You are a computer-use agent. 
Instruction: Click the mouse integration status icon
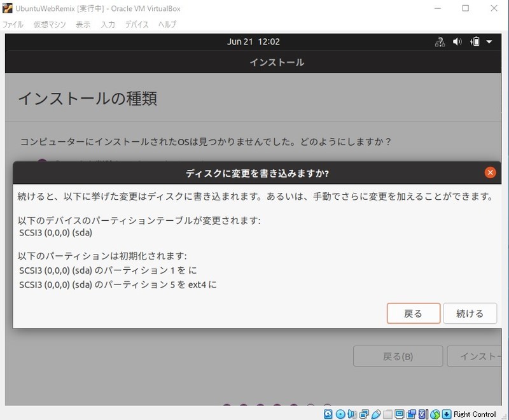pyautogui.click(x=435, y=414)
